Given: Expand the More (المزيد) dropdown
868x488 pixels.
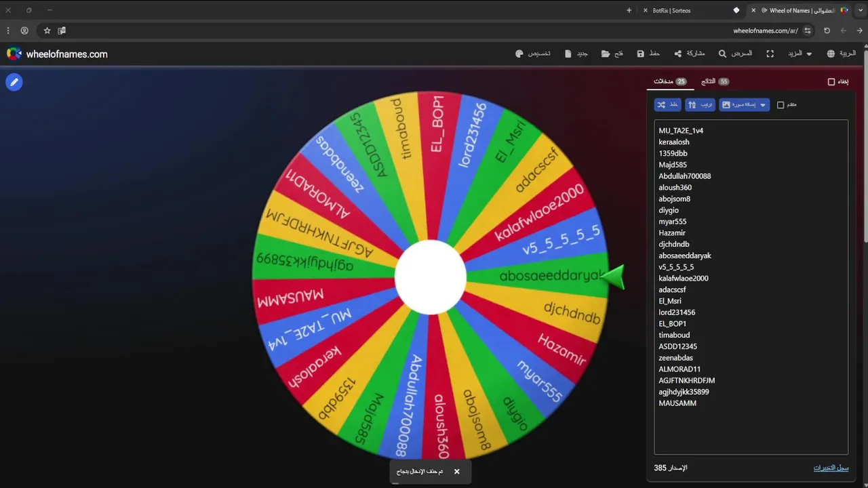Looking at the screenshot, I should [800, 54].
